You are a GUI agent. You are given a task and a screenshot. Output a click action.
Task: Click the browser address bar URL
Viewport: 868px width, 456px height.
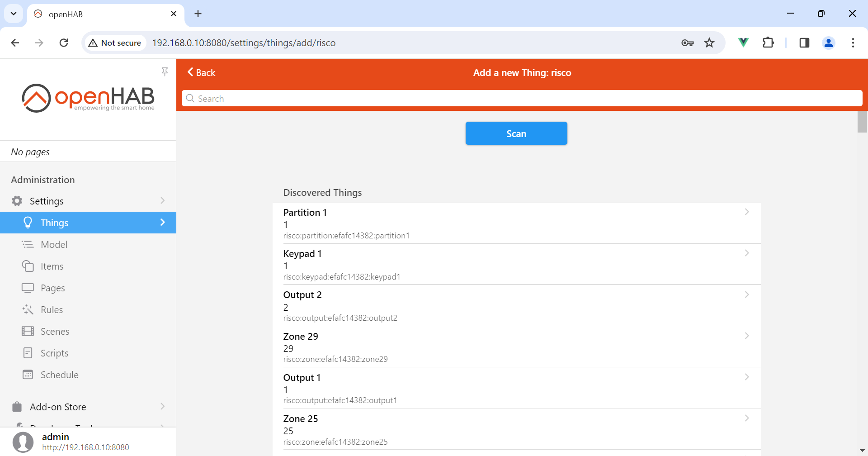click(244, 43)
